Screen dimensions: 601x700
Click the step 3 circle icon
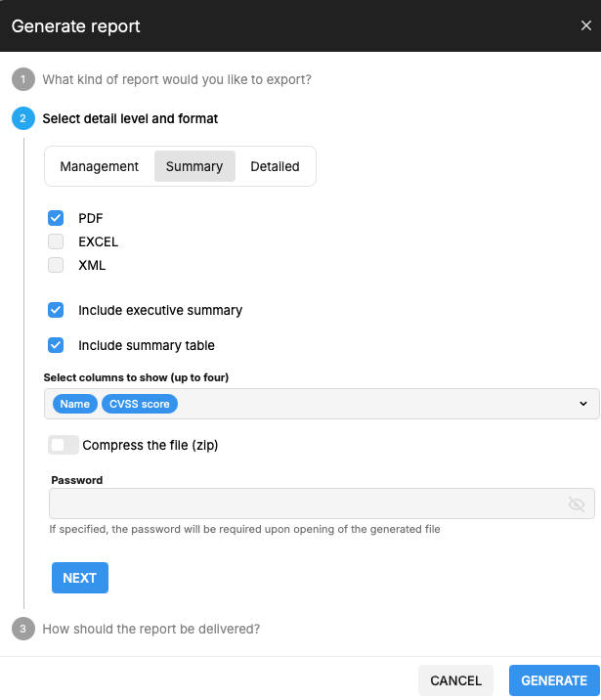[22, 629]
